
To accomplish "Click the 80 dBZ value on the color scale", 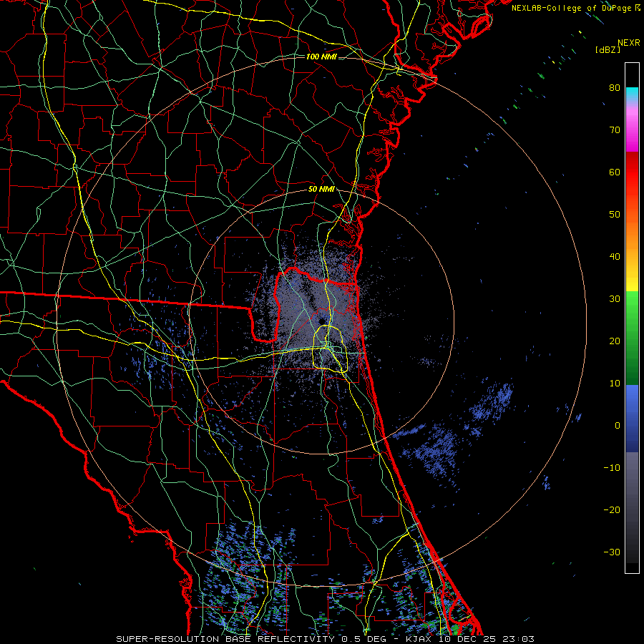I will click(x=615, y=88).
